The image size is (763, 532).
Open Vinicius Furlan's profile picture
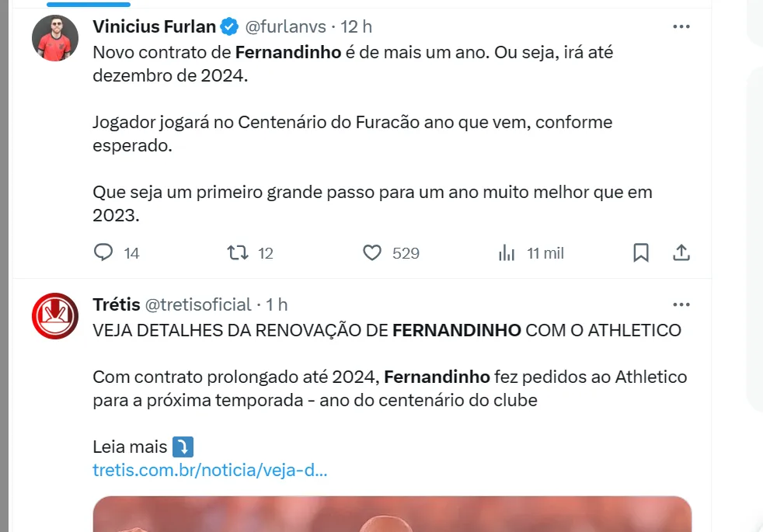(x=55, y=37)
